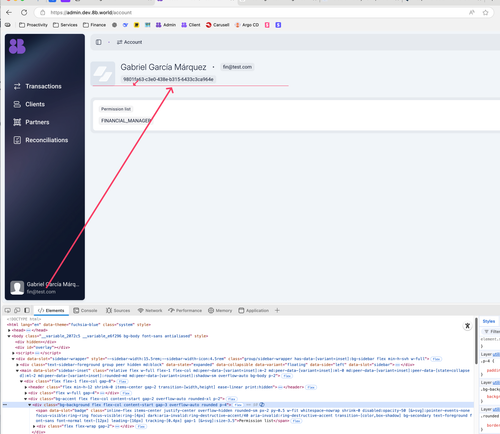Click the Reconciliations checklist icon
Viewport: 500px width, 434px height.
tap(17, 140)
